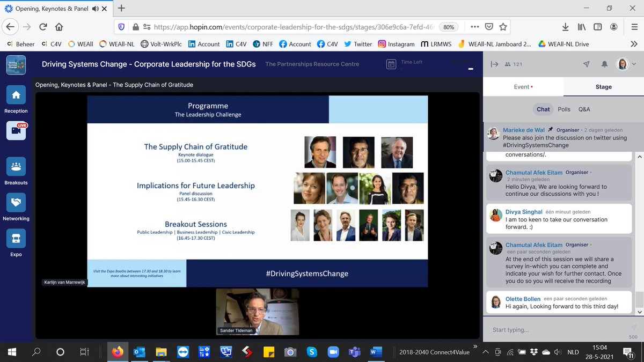
Task: Click the Driving Systems Change event logo
Action: tap(16, 64)
